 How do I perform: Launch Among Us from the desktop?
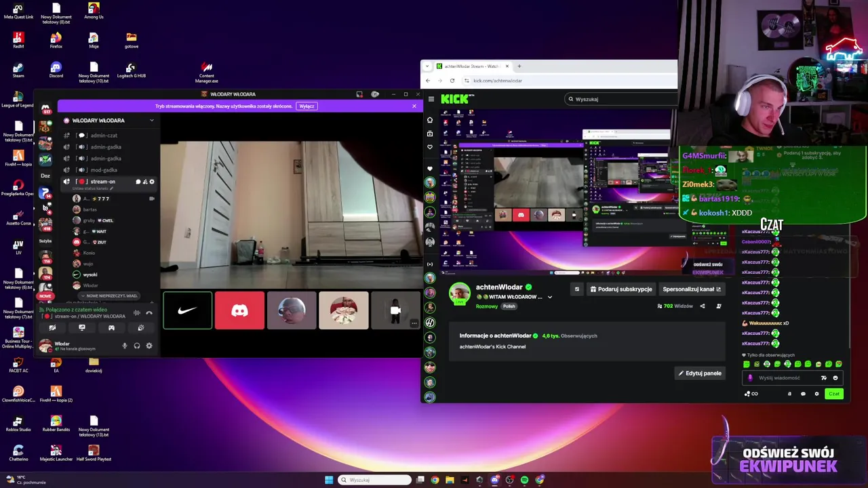click(94, 11)
